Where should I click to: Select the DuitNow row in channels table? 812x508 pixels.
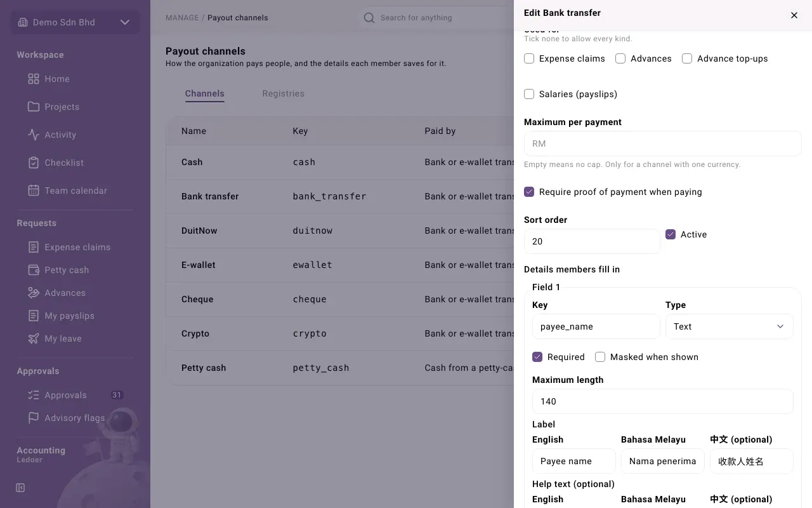[340, 231]
